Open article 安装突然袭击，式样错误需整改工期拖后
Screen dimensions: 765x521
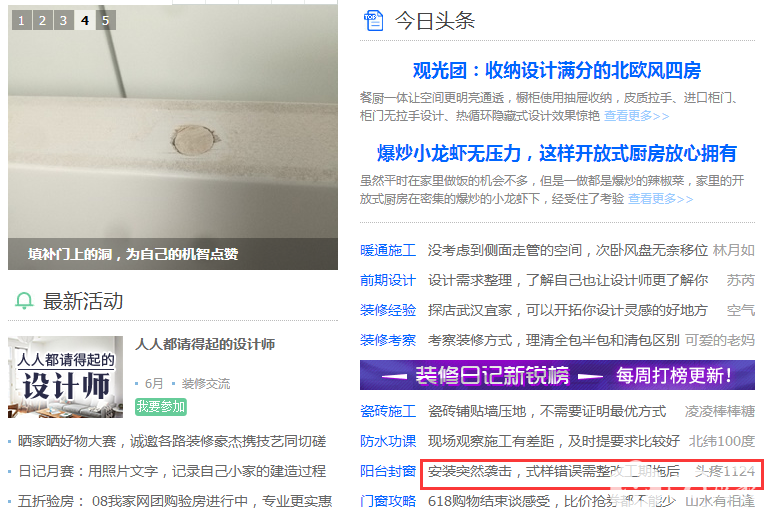click(x=554, y=471)
